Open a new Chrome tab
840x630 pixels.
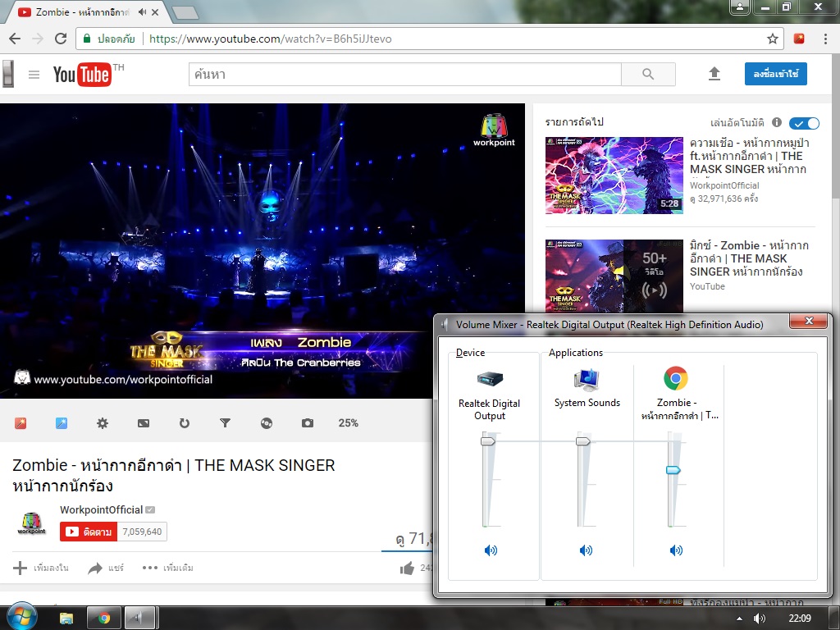pos(185,12)
